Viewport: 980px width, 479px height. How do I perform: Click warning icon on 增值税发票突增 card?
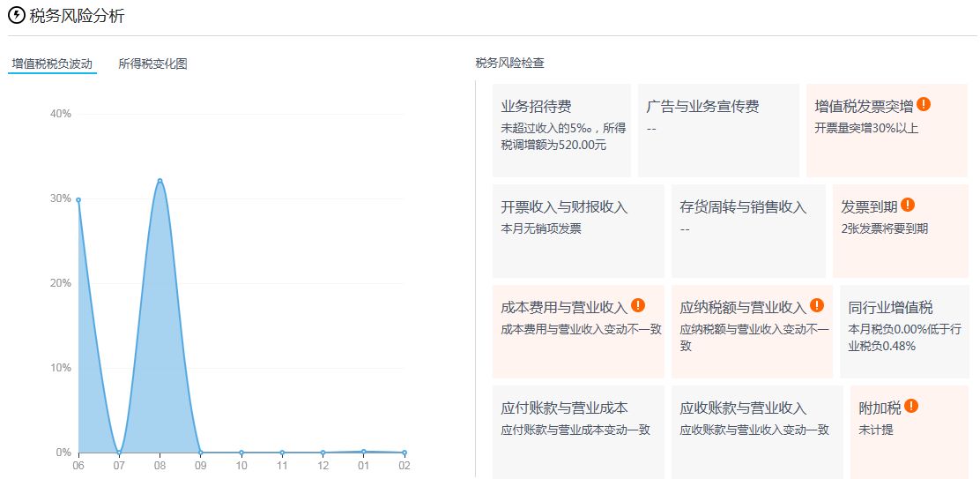(924, 104)
